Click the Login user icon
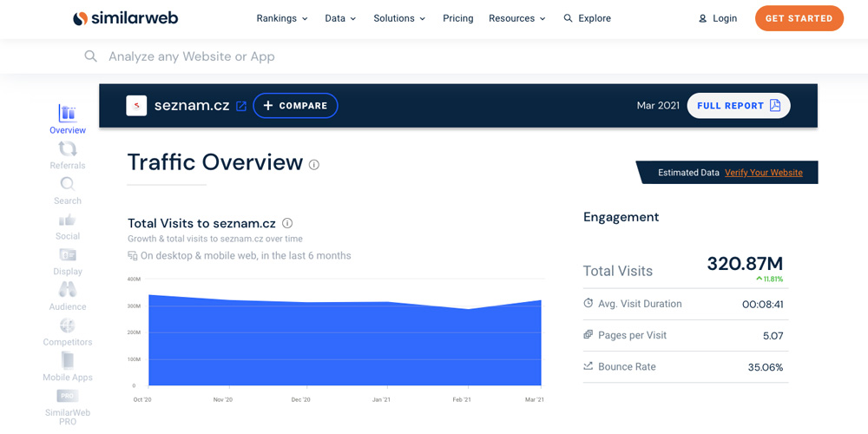Screen dimensions: 868x434 [x=703, y=18]
